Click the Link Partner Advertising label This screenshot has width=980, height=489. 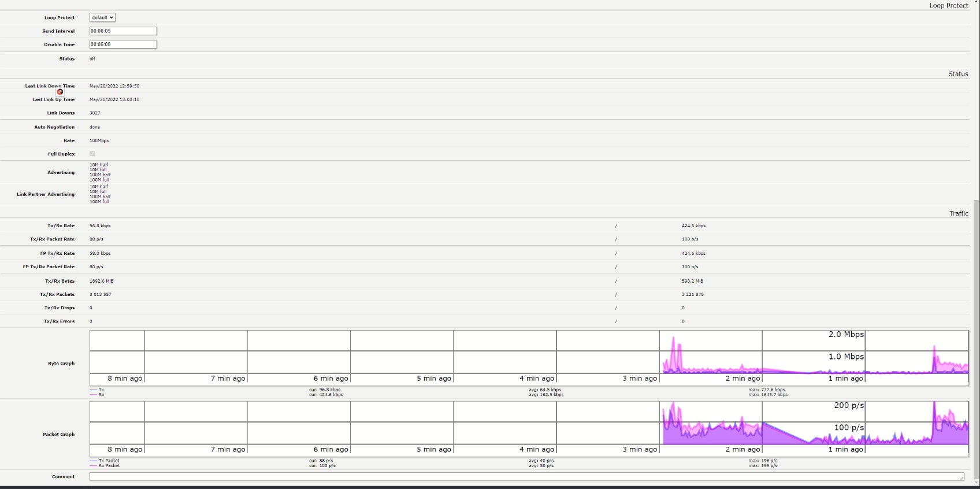(x=46, y=195)
